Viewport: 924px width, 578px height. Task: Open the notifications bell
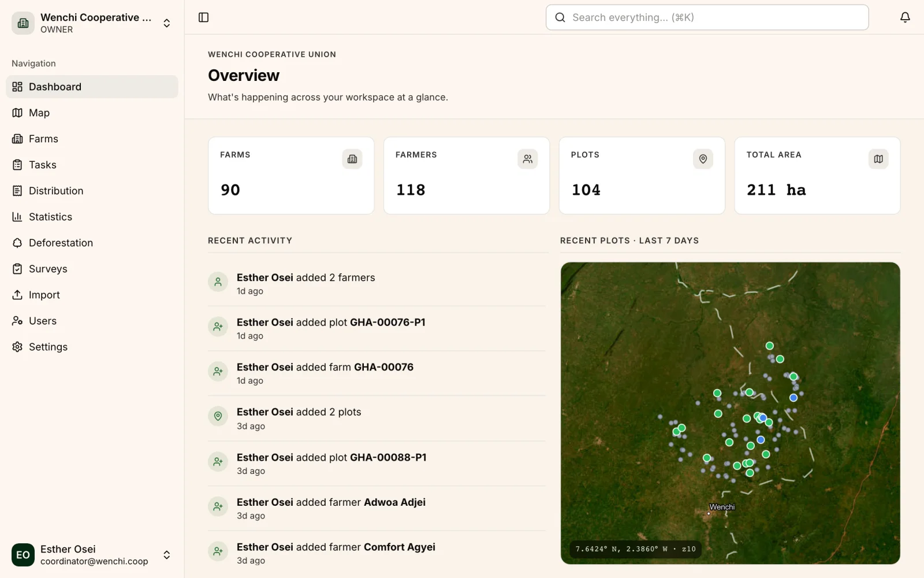tap(905, 17)
